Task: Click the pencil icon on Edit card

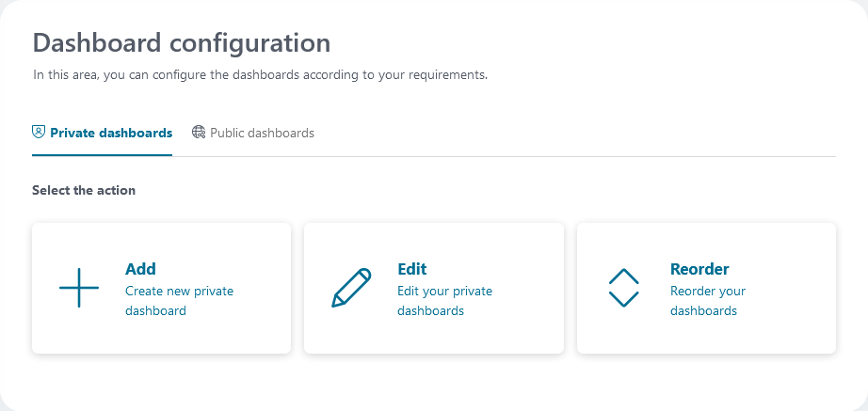Action: [351, 288]
